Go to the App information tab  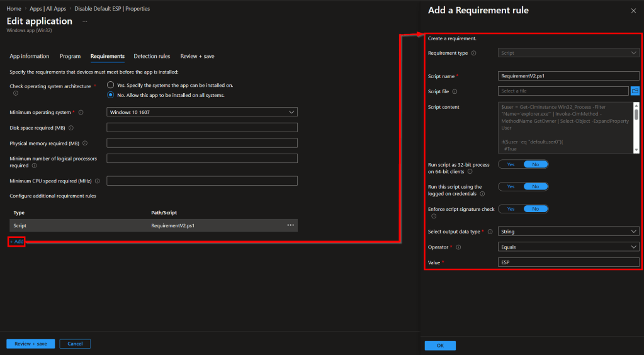point(30,57)
